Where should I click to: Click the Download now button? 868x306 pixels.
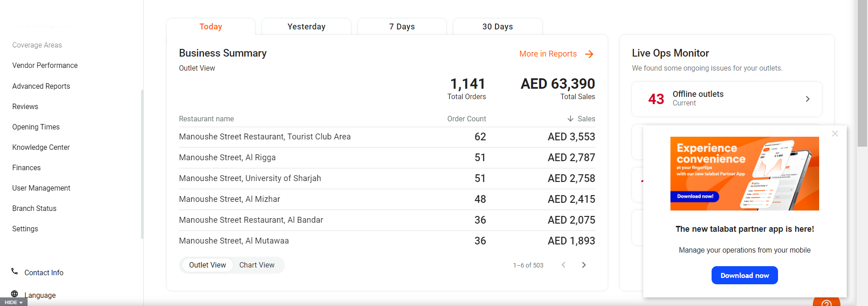745,275
